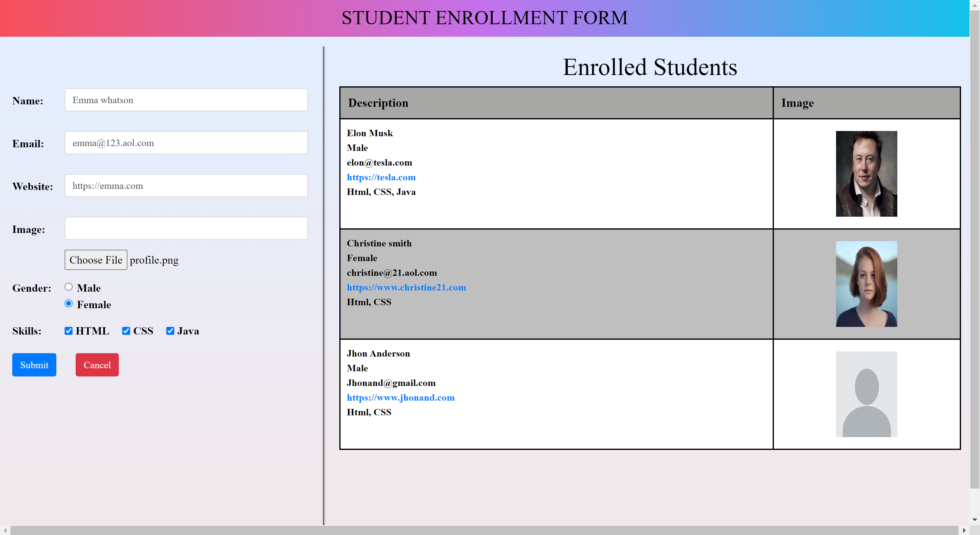Click the Email input field
Viewport: 980px width, 535px height.
pyautogui.click(x=186, y=143)
